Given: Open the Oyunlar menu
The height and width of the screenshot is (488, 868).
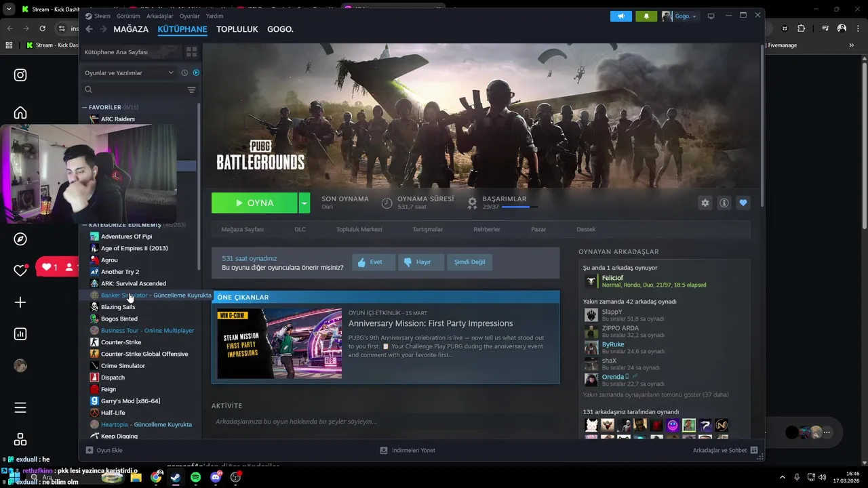Looking at the screenshot, I should pyautogui.click(x=190, y=16).
